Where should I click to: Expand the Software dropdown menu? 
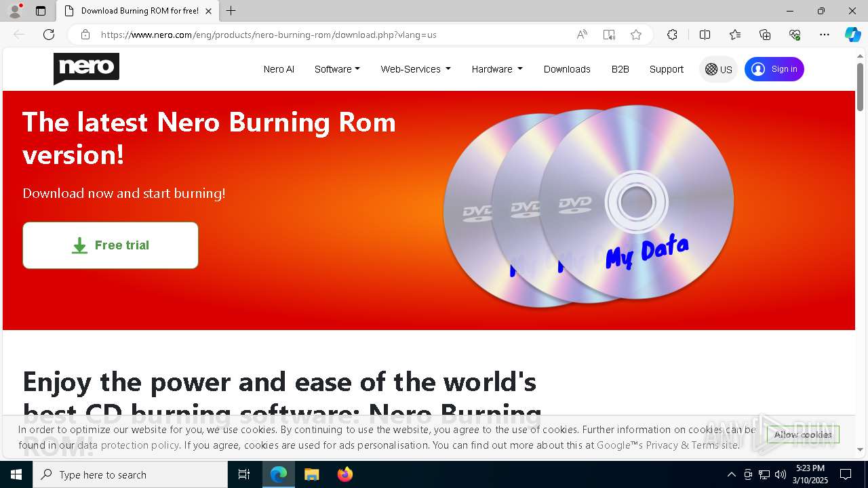click(337, 69)
